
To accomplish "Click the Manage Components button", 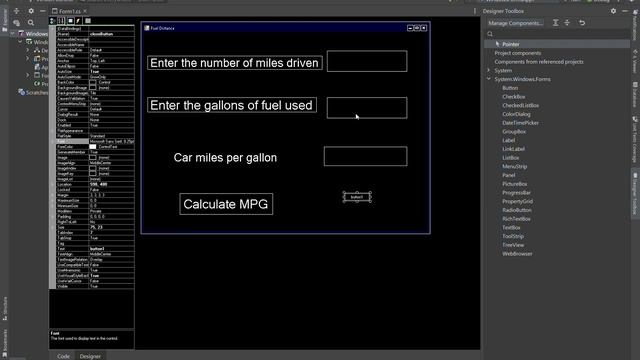I will pos(515,23).
